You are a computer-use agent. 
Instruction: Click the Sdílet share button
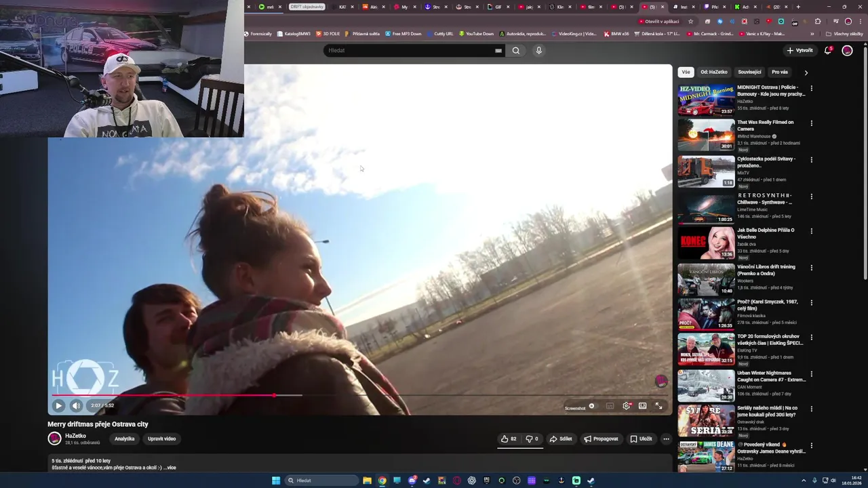tap(561, 439)
